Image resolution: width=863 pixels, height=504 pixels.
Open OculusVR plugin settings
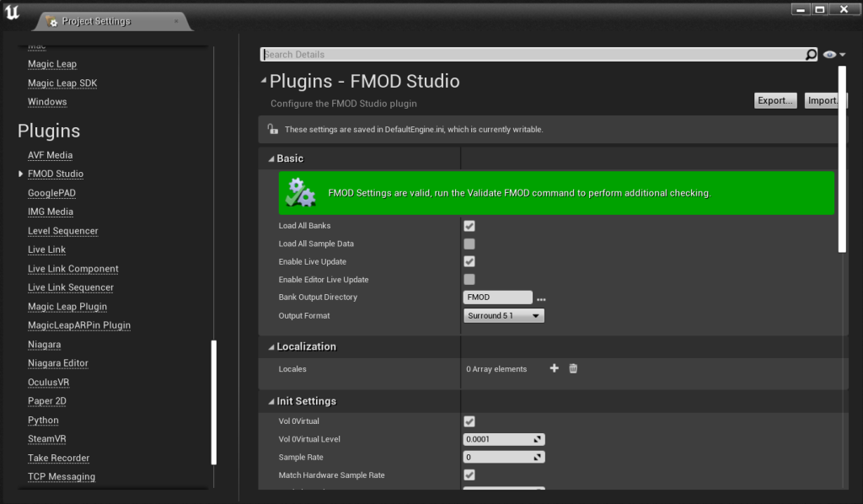click(x=48, y=383)
